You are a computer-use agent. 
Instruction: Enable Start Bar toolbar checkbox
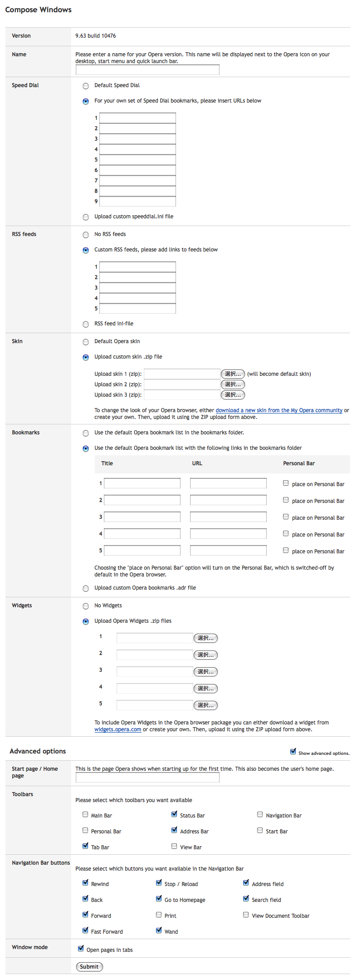pos(260,831)
